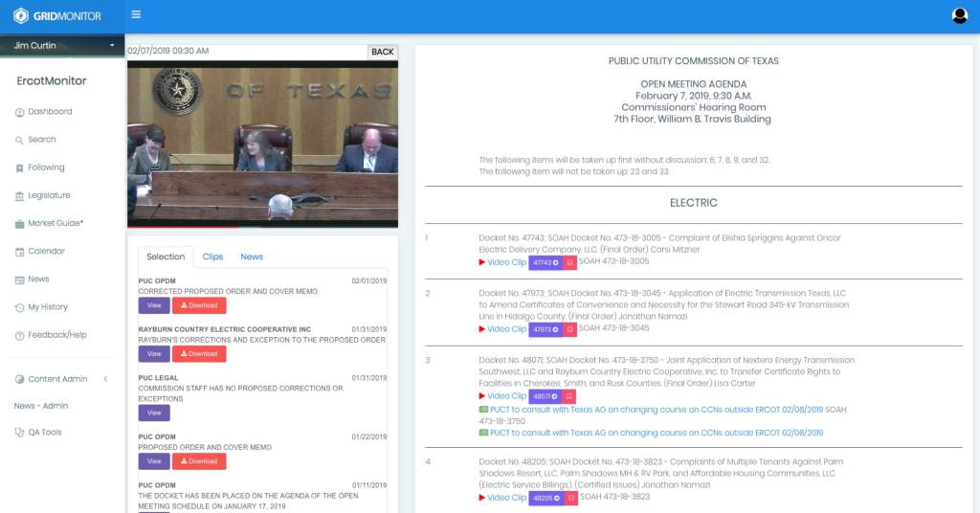Click the Search sidebar icon

(19, 140)
